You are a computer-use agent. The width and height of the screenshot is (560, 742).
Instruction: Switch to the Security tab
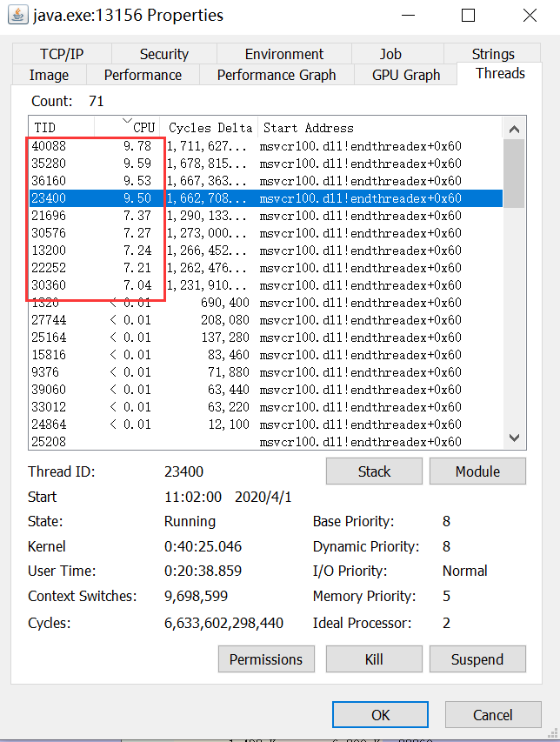pyautogui.click(x=163, y=53)
